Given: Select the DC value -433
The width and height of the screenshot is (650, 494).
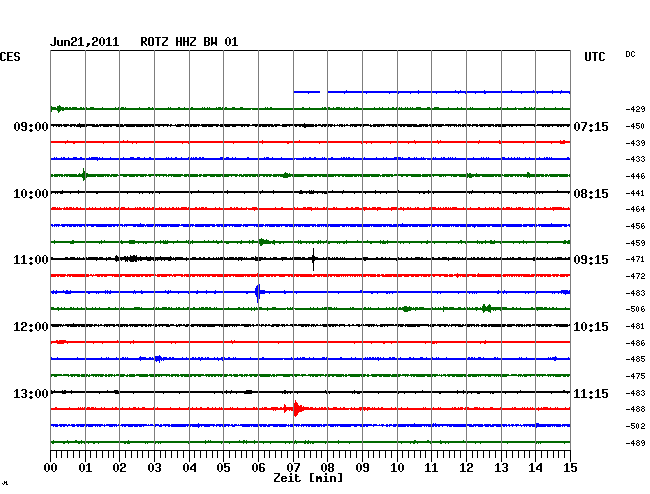Looking at the screenshot, I should coord(635,159).
